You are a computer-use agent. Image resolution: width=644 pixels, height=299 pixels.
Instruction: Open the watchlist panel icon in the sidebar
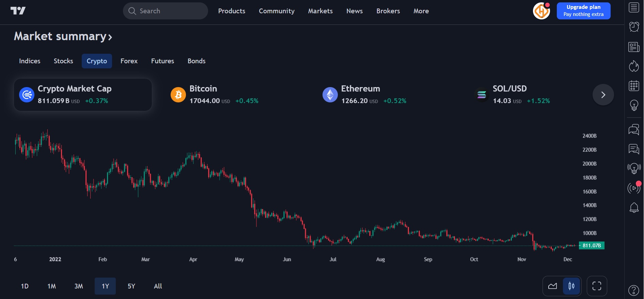pyautogui.click(x=634, y=7)
